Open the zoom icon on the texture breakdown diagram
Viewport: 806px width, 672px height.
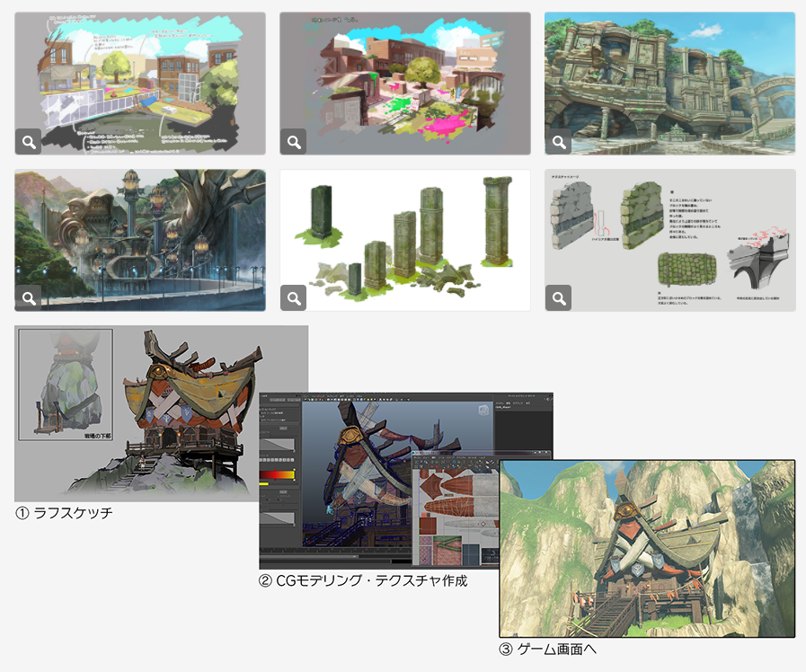click(x=558, y=298)
